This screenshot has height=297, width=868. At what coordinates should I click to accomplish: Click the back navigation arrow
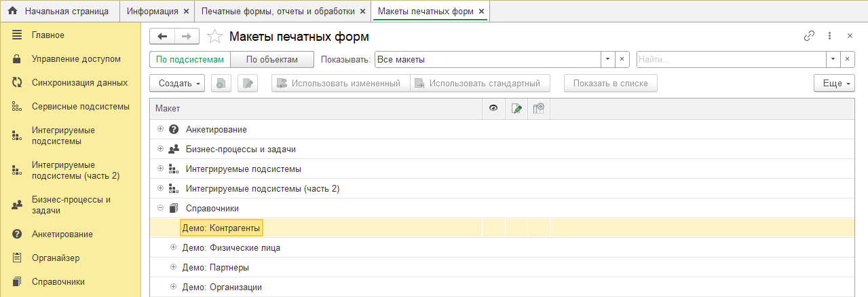162,37
